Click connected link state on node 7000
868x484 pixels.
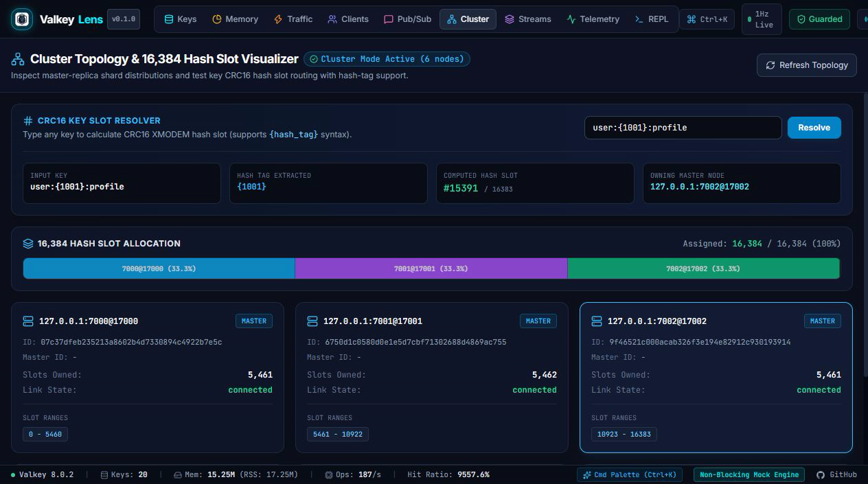point(250,390)
